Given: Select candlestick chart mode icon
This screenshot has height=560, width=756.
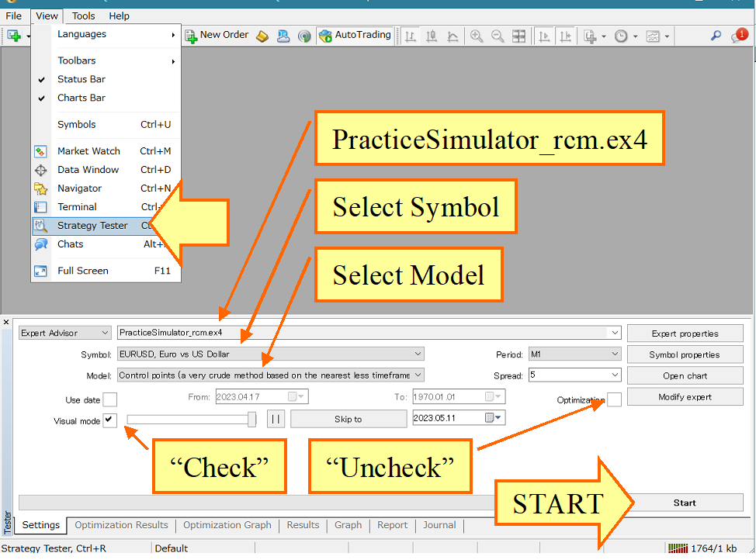Looking at the screenshot, I should tap(432, 36).
